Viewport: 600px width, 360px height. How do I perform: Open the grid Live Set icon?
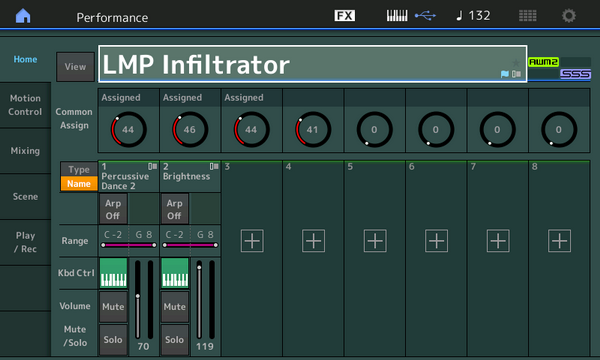527,16
